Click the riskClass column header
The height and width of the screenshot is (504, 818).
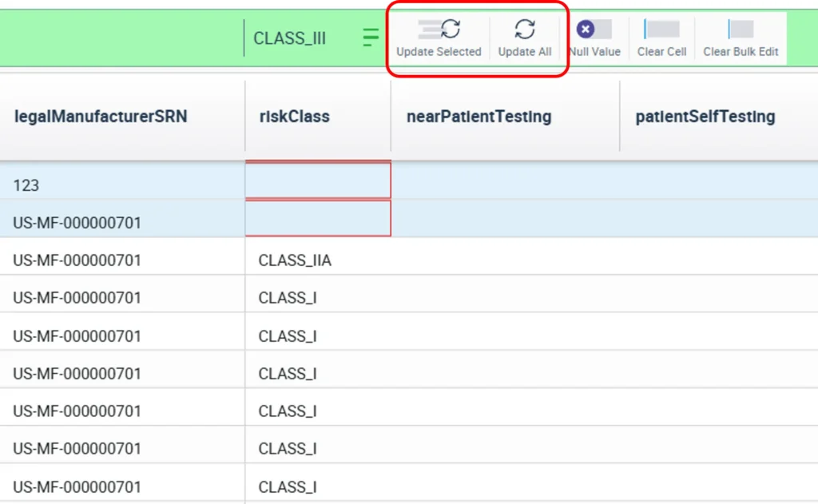(x=318, y=117)
